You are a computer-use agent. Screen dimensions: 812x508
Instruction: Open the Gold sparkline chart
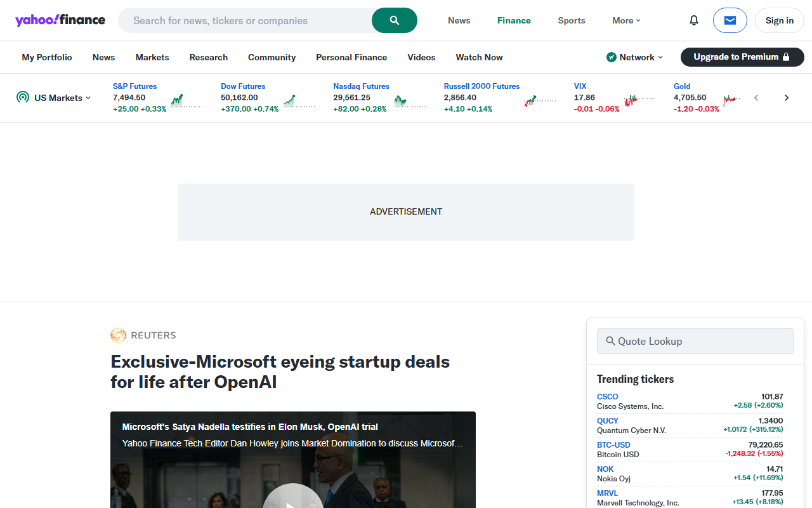pyautogui.click(x=732, y=100)
